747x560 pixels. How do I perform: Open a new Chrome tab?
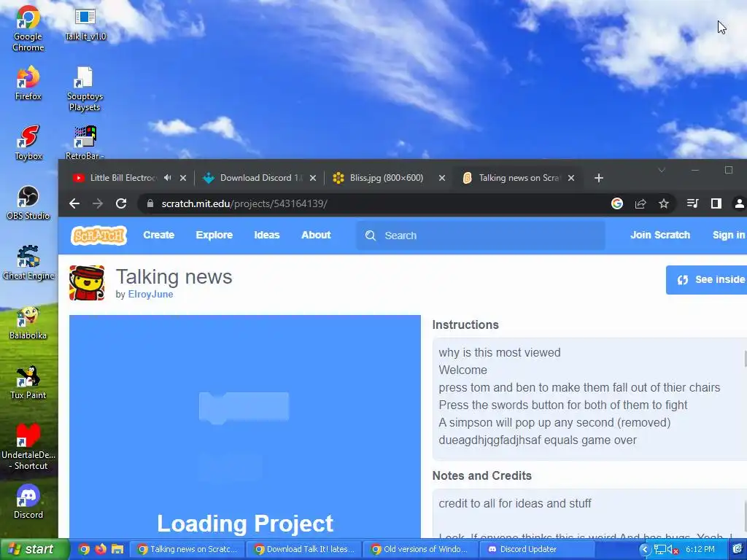pos(599,178)
